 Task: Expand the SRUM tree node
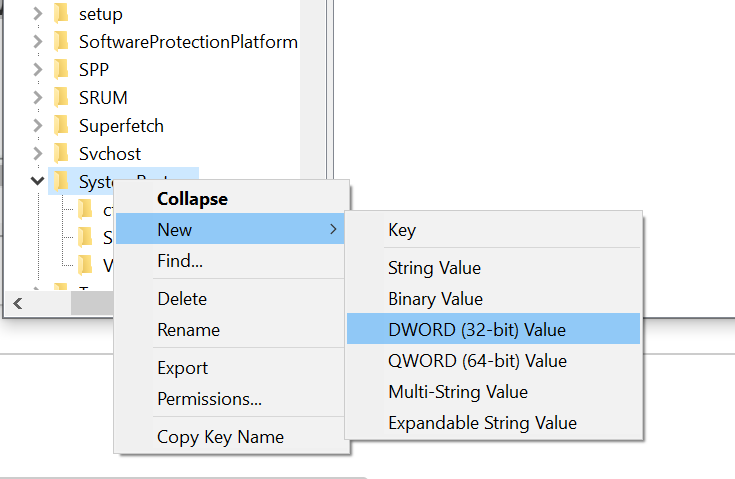(37, 98)
